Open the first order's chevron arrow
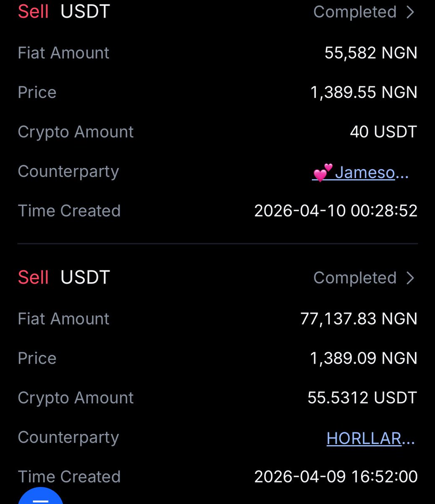 (410, 12)
